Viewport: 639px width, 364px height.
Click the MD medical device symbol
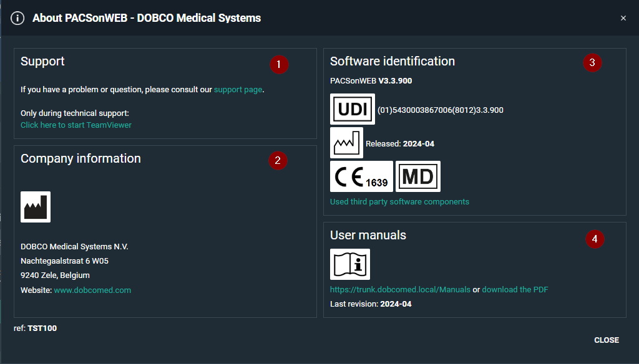[x=418, y=176]
